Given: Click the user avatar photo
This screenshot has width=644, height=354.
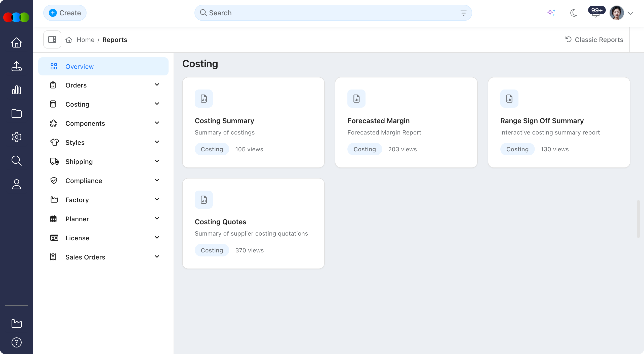Looking at the screenshot, I should 617,13.
